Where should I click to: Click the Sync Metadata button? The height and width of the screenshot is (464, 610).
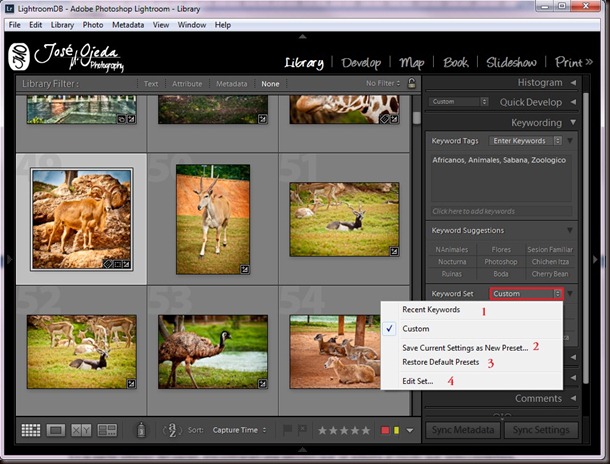coord(463,430)
